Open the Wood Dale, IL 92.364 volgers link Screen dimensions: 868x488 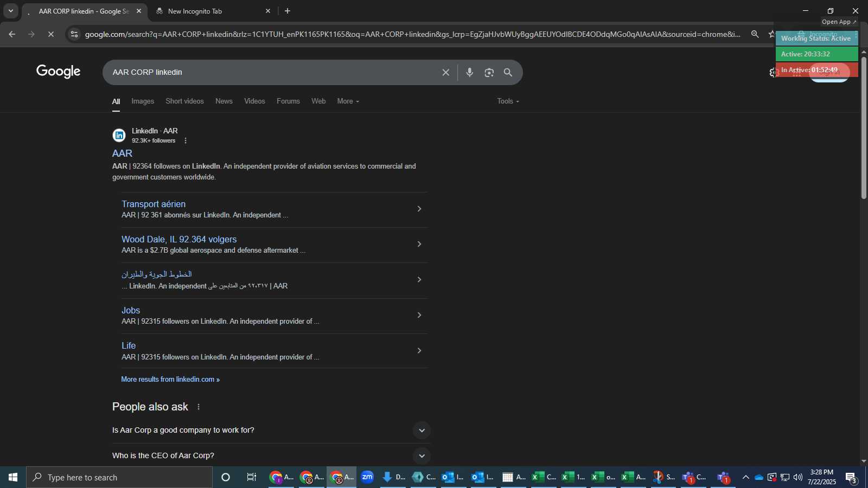click(179, 239)
